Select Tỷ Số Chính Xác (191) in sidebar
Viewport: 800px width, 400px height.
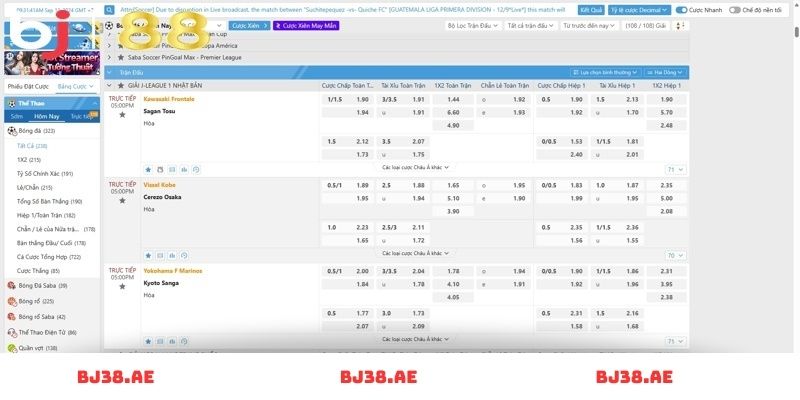click(45, 173)
